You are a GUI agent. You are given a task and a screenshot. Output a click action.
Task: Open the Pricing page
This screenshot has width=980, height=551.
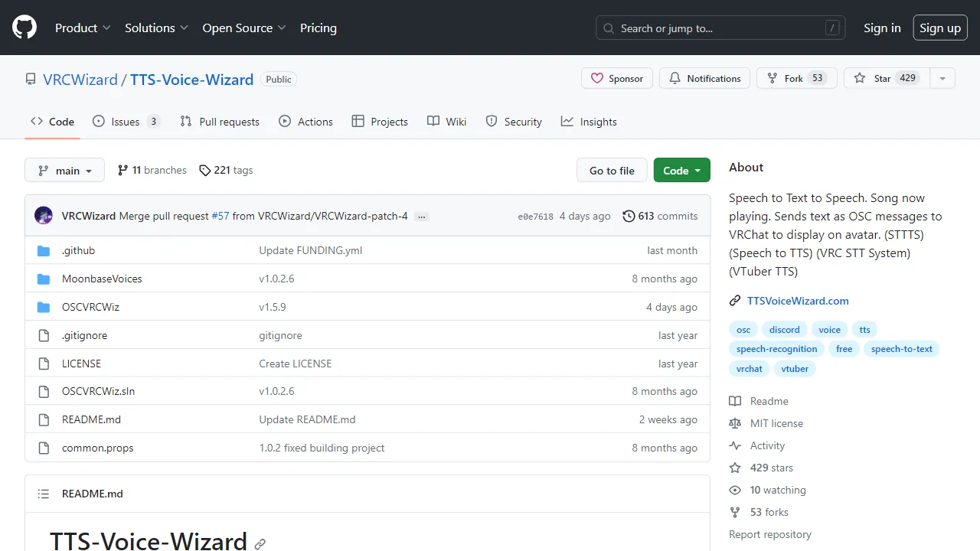(x=318, y=28)
